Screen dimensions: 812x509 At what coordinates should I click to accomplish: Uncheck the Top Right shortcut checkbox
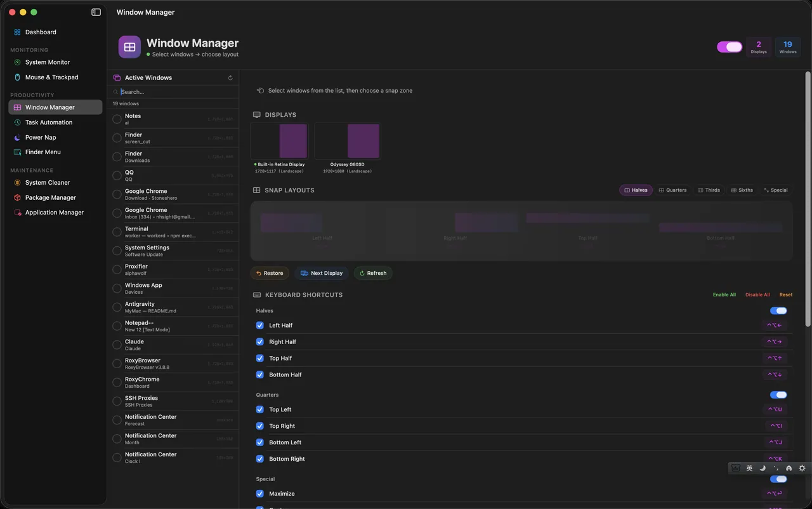(259, 426)
